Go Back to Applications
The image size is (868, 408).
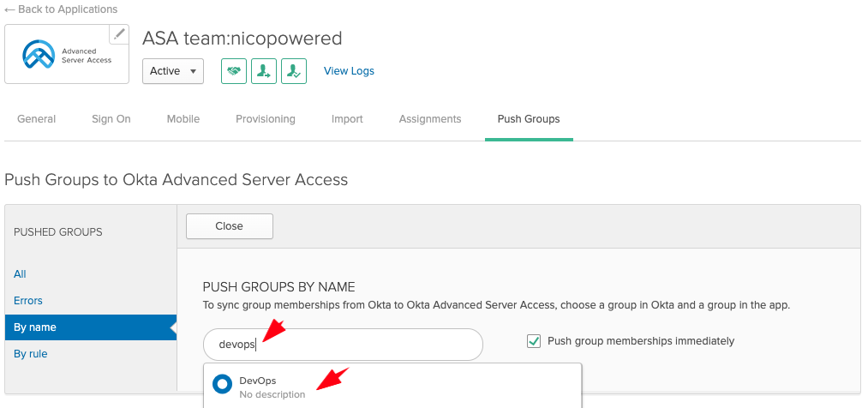point(62,9)
